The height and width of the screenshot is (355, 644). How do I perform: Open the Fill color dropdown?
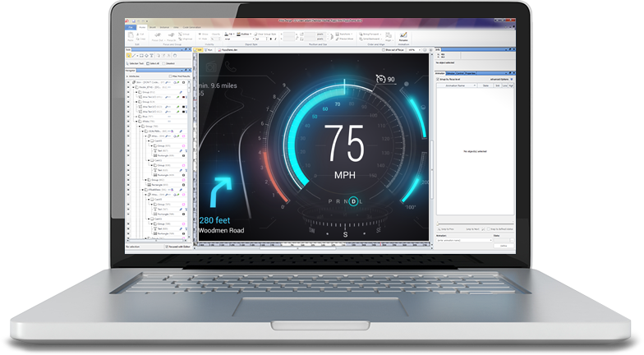point(233,35)
